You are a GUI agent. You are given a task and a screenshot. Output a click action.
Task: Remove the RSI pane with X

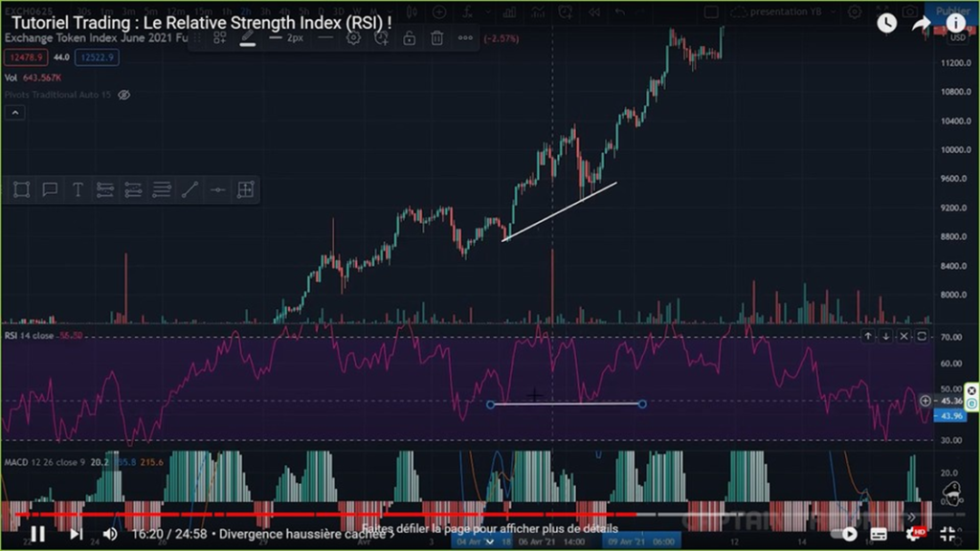[903, 336]
